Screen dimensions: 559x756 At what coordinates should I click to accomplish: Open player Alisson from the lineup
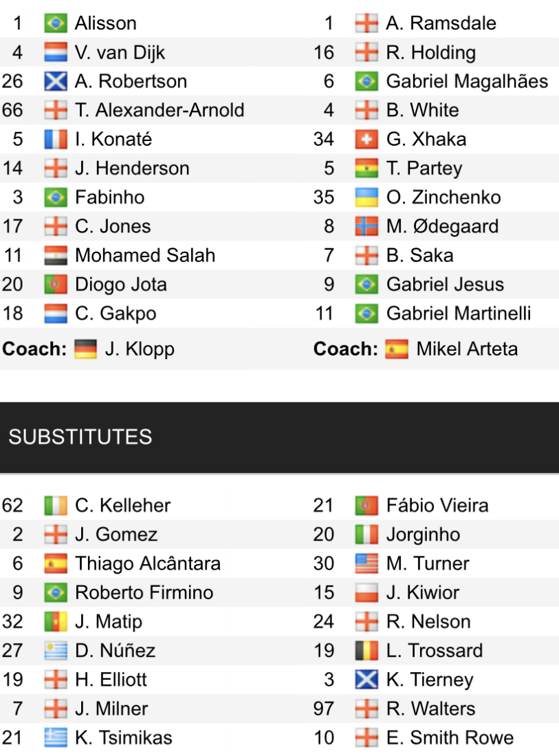[105, 23]
